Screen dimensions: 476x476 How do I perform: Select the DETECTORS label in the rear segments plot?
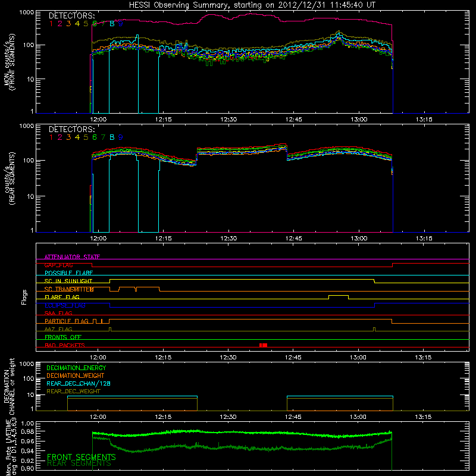tap(72, 129)
